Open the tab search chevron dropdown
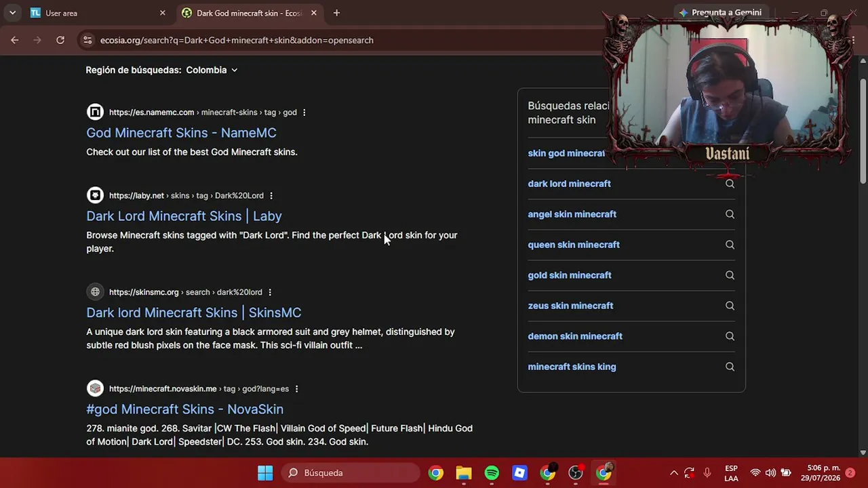 [x=12, y=13]
